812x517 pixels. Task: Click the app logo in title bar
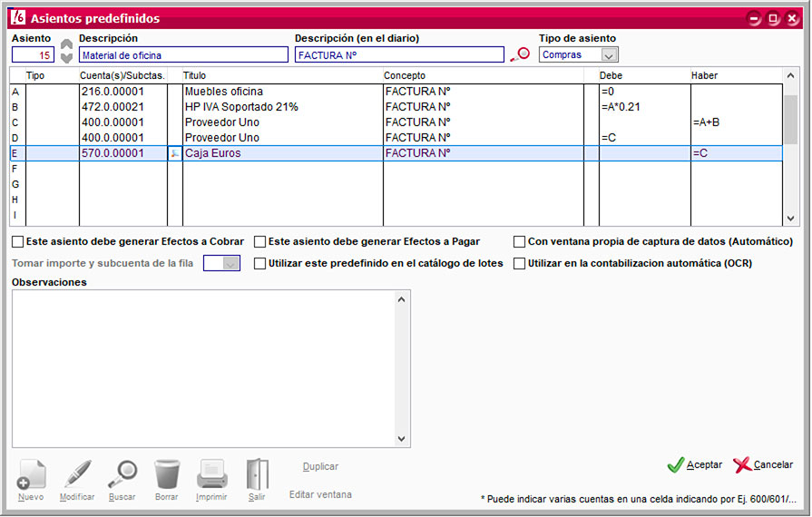[x=17, y=17]
